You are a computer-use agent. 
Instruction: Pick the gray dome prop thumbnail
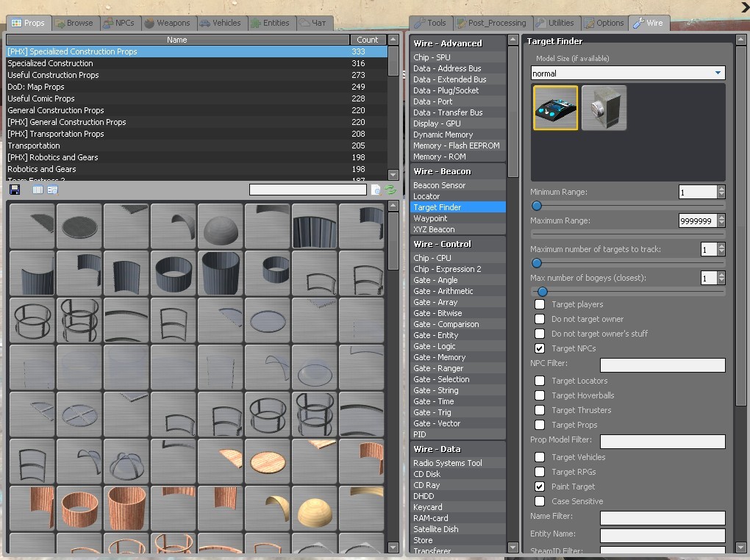coord(221,226)
